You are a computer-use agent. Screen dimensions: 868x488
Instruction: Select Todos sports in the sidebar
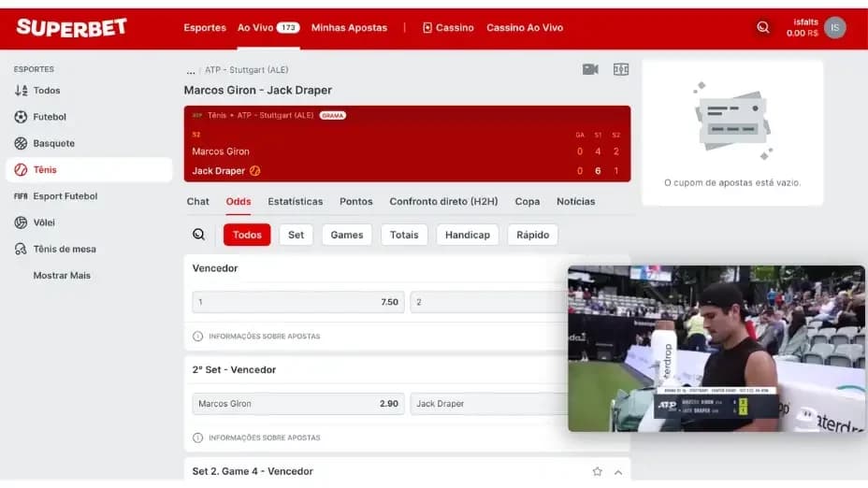[89, 90]
